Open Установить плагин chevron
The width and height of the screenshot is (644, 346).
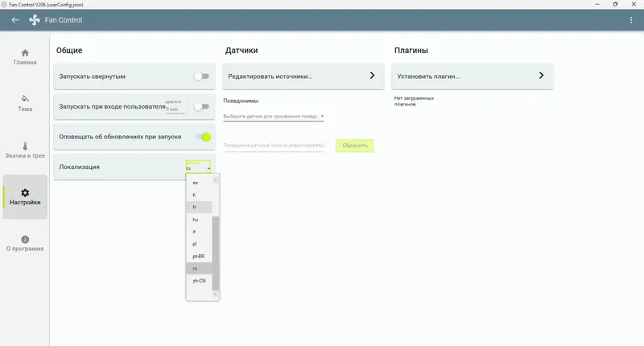541,76
